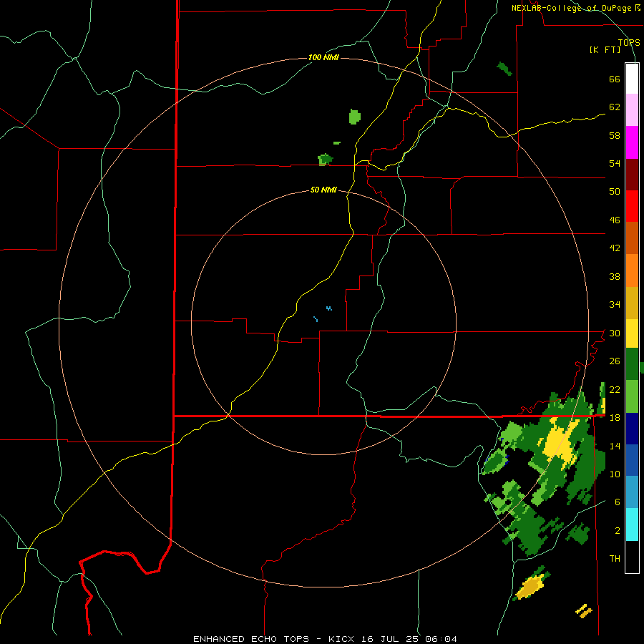The width and height of the screenshot is (644, 644).
Task: Click the ENHANCED ECHO TOPS caption
Action: click(x=251, y=639)
